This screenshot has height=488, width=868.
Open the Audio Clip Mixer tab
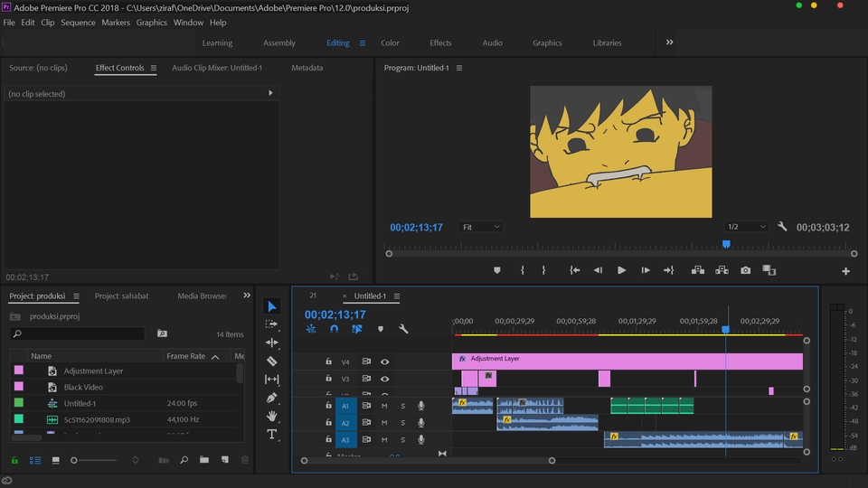coord(217,68)
